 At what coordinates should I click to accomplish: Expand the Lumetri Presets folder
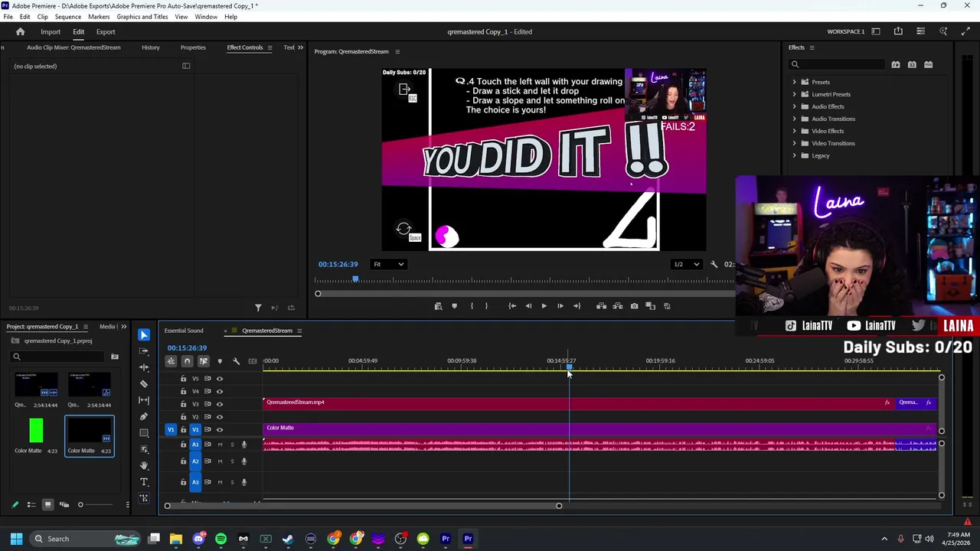click(795, 94)
